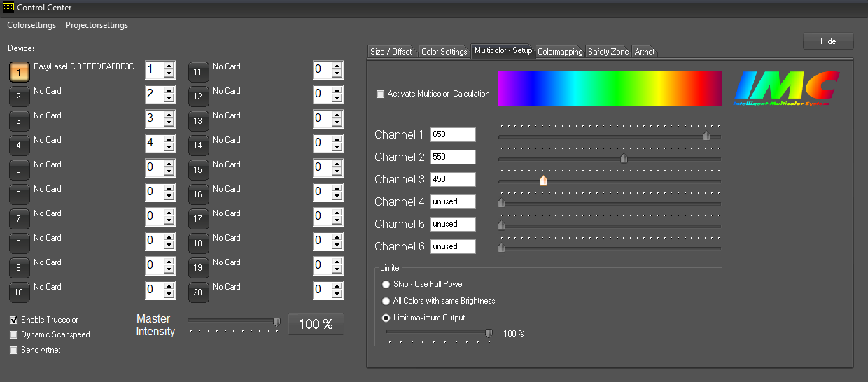Click the IMC Multicolor System logo
This screenshot has width=868, height=382.
(785, 88)
